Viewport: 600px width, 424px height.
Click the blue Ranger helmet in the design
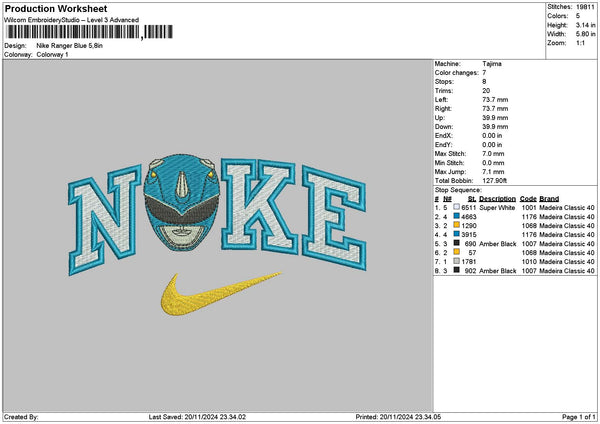click(182, 202)
